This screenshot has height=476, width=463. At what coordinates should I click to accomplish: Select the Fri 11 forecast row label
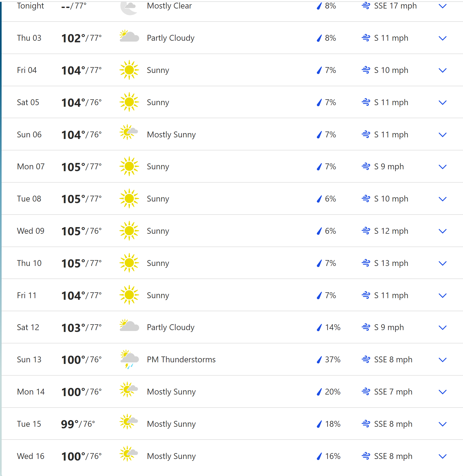point(27,295)
